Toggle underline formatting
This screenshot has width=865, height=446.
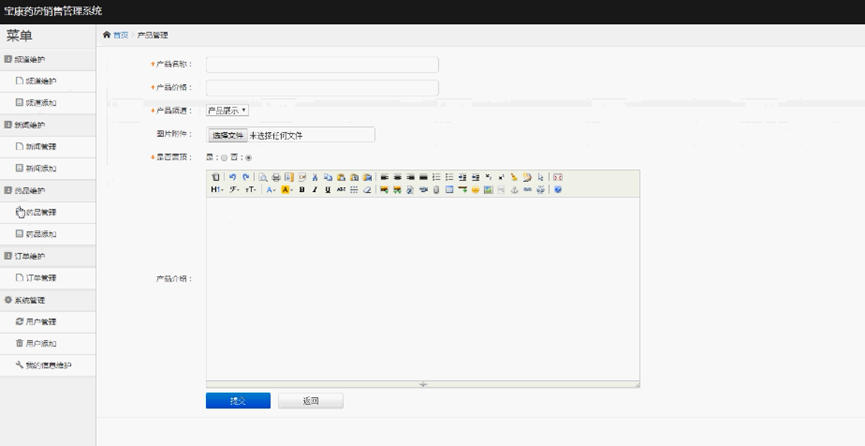tap(328, 190)
